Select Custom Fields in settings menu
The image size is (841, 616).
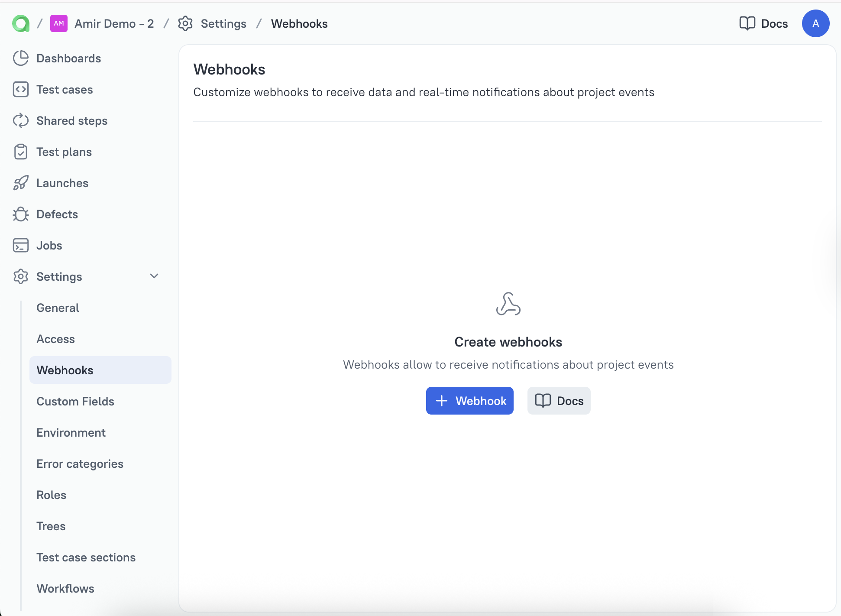[75, 401]
